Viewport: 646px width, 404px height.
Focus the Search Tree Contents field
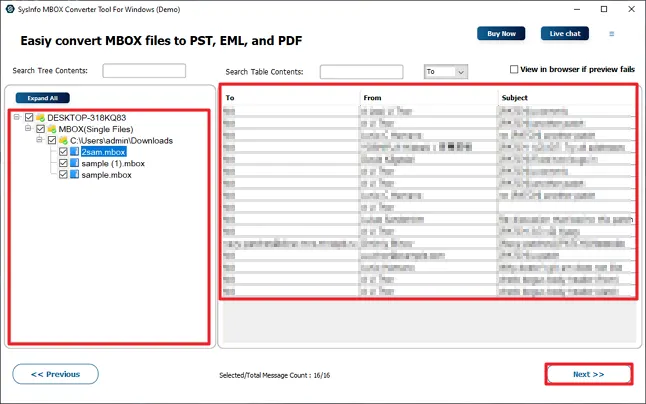[144, 71]
